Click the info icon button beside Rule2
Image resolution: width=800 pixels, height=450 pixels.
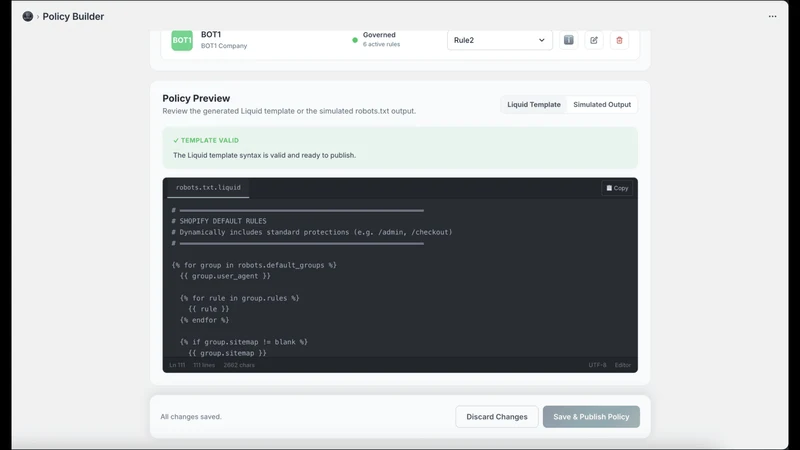click(568, 40)
